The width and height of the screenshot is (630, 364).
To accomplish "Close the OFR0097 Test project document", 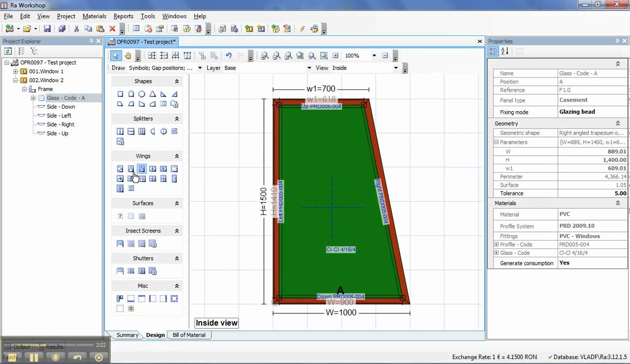I will pos(480,41).
